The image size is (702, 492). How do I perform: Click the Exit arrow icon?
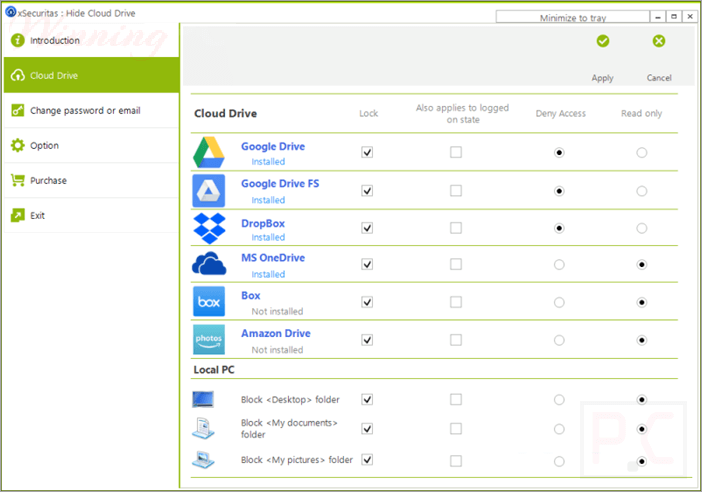[x=17, y=215]
